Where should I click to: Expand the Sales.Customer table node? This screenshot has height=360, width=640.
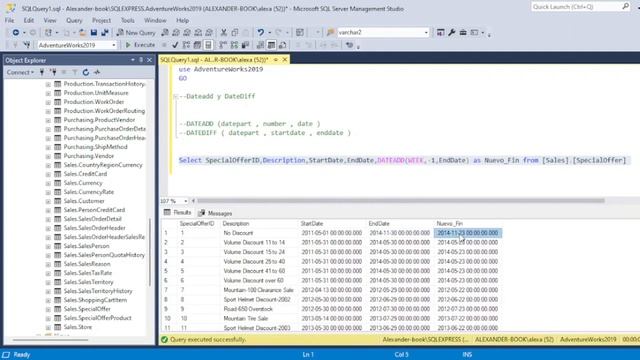point(48,201)
